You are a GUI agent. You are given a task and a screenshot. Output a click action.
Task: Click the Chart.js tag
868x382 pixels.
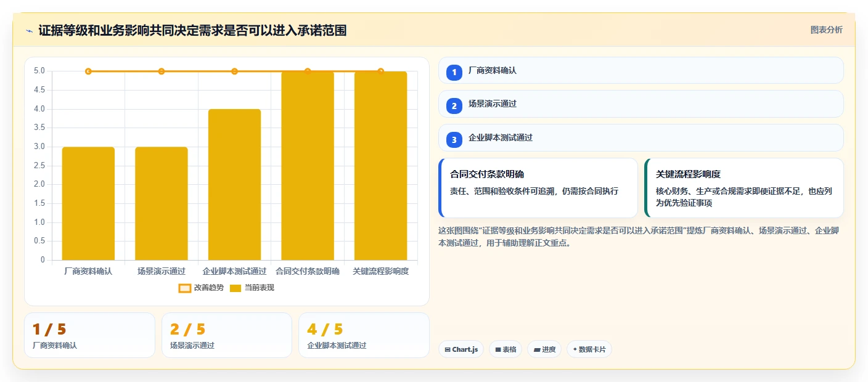coord(461,349)
